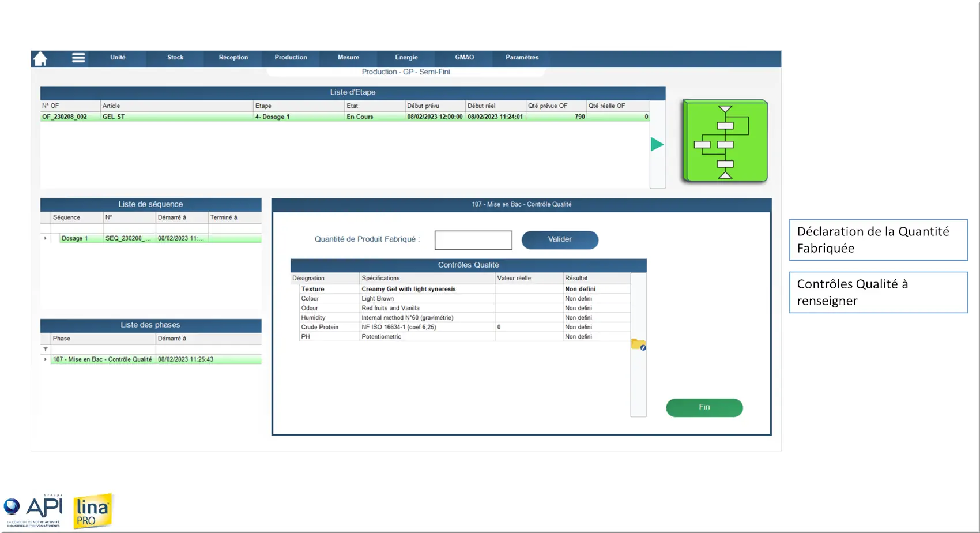Click the green play arrow beside Liste d'Etape

[657, 144]
